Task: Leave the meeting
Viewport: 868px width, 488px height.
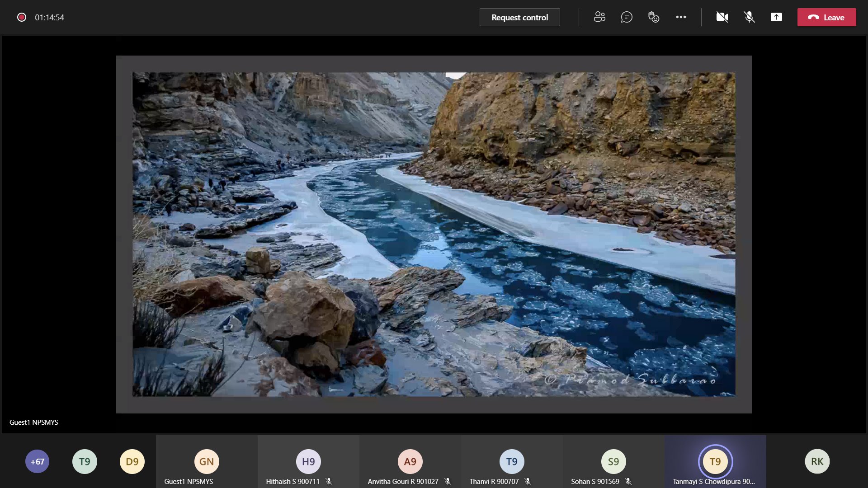Action: coord(826,17)
